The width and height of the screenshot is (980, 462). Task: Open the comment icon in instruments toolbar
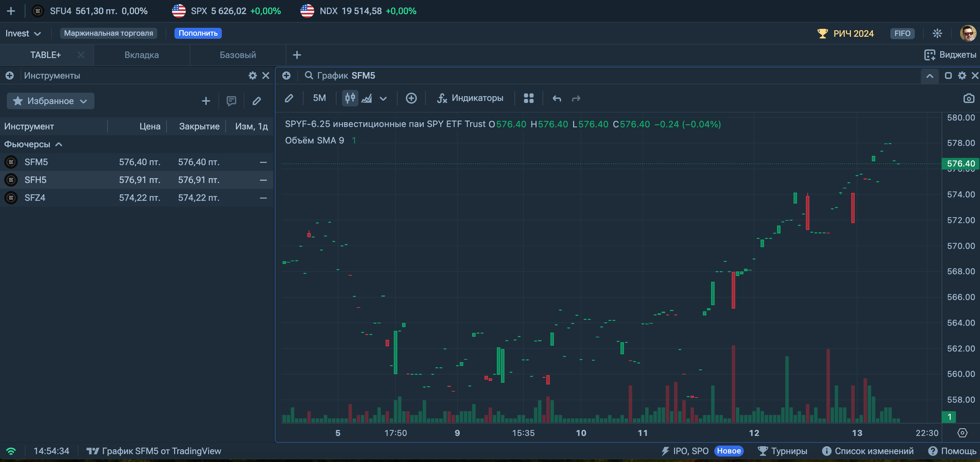coord(231,101)
